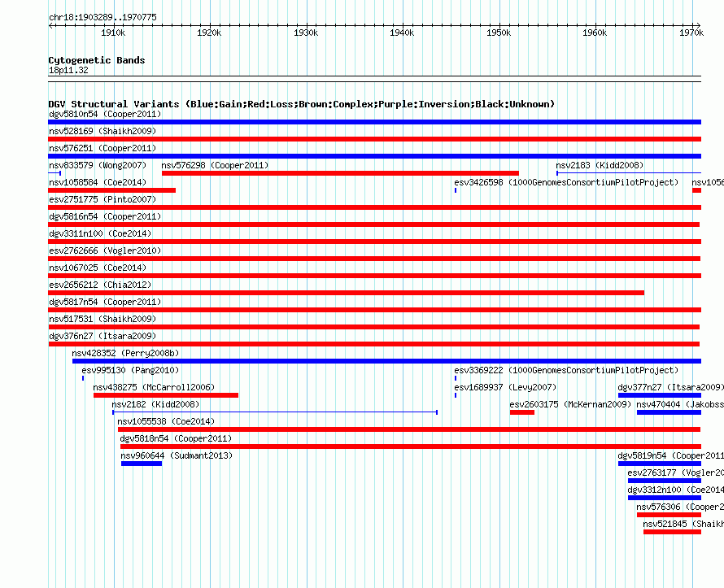Click the chr18:1903289..1970775 coordinate label
The width and height of the screenshot is (724, 588).
[x=102, y=17]
